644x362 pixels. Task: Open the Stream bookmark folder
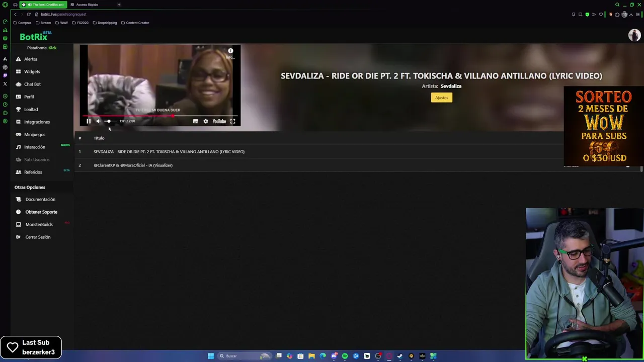(43, 23)
